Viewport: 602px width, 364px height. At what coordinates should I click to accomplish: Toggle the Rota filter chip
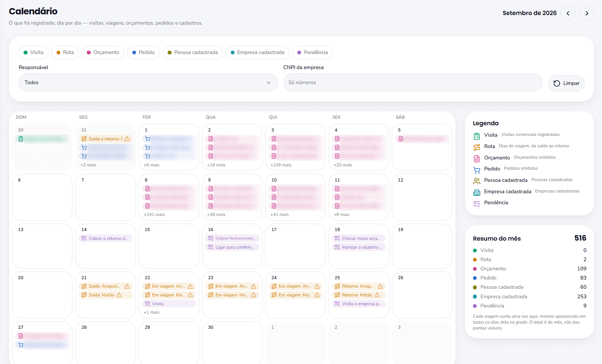click(65, 53)
